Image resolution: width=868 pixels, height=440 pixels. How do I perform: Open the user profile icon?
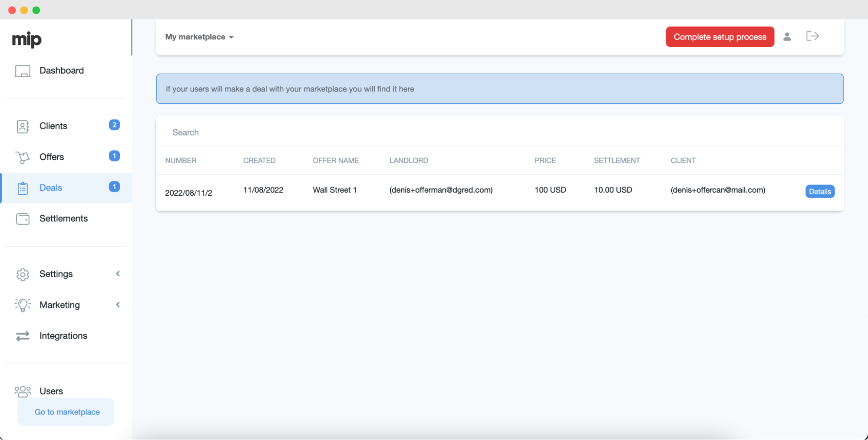click(x=787, y=37)
